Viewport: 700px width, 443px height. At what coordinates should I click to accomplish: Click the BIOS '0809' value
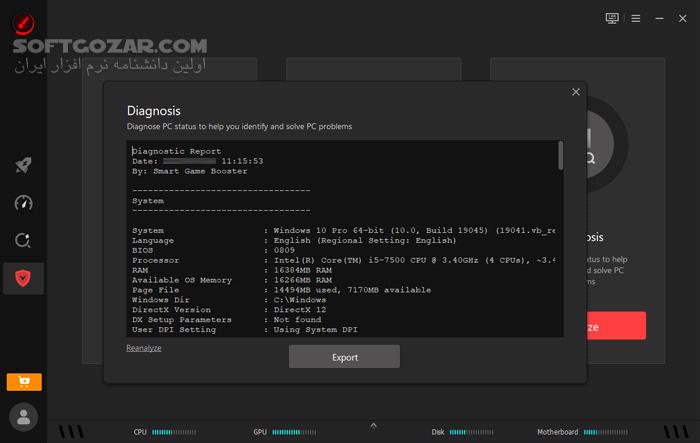(x=284, y=250)
